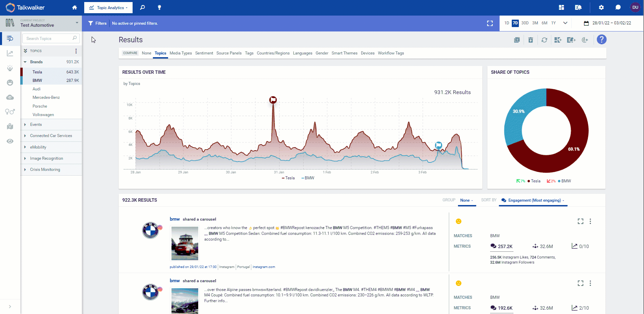Open the Topic Analytics dropdown
Screen dimensions: 644x314
click(x=109, y=8)
